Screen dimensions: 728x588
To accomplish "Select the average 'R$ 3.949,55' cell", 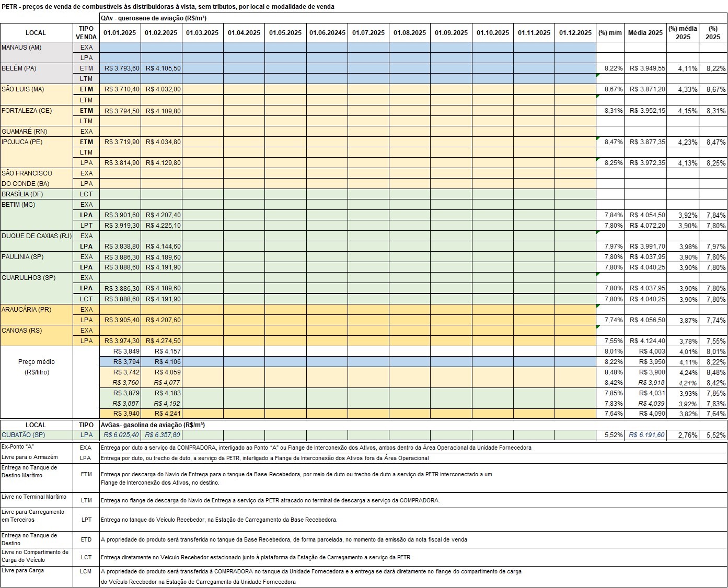I will pyautogui.click(x=645, y=68).
